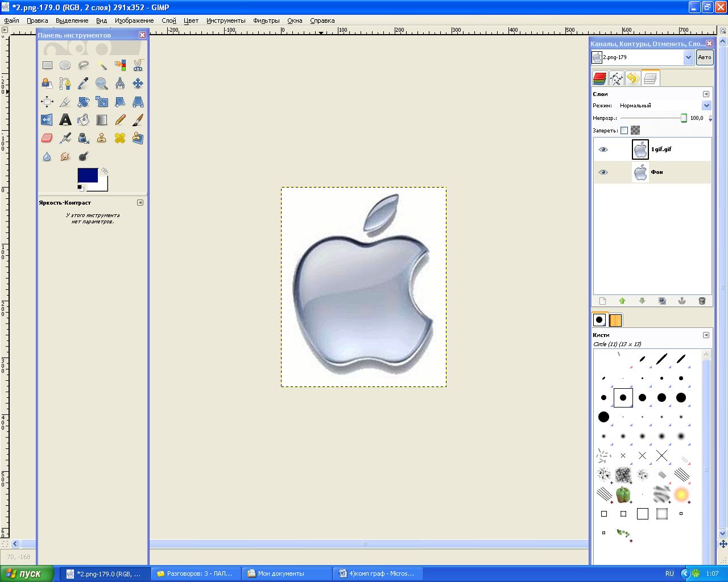Click the dark blue foreground color swatch
728x582 pixels.
(88, 175)
